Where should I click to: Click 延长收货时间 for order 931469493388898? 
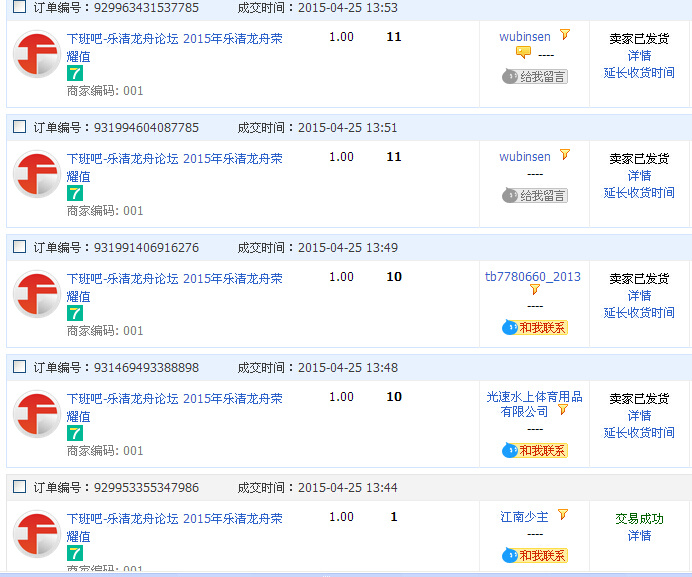pos(639,433)
